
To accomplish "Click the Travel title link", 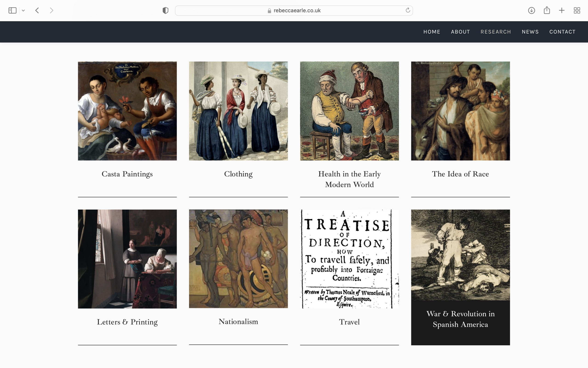I will coord(349,322).
